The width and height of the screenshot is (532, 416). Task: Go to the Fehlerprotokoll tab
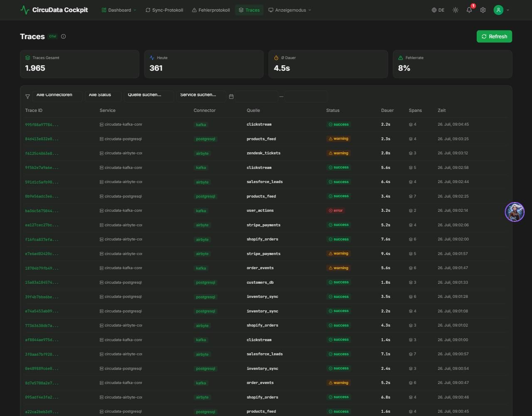coord(211,10)
